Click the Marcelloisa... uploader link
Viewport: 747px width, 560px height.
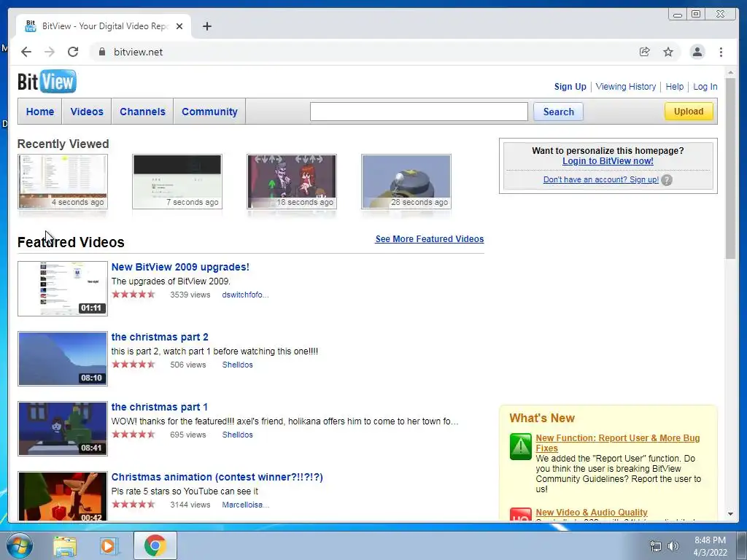coord(245,505)
